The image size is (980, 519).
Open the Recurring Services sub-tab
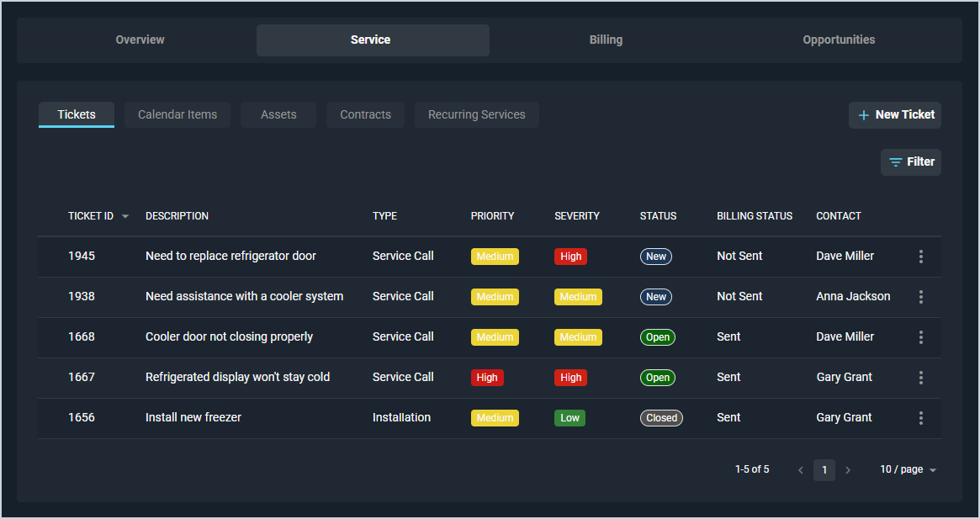476,115
